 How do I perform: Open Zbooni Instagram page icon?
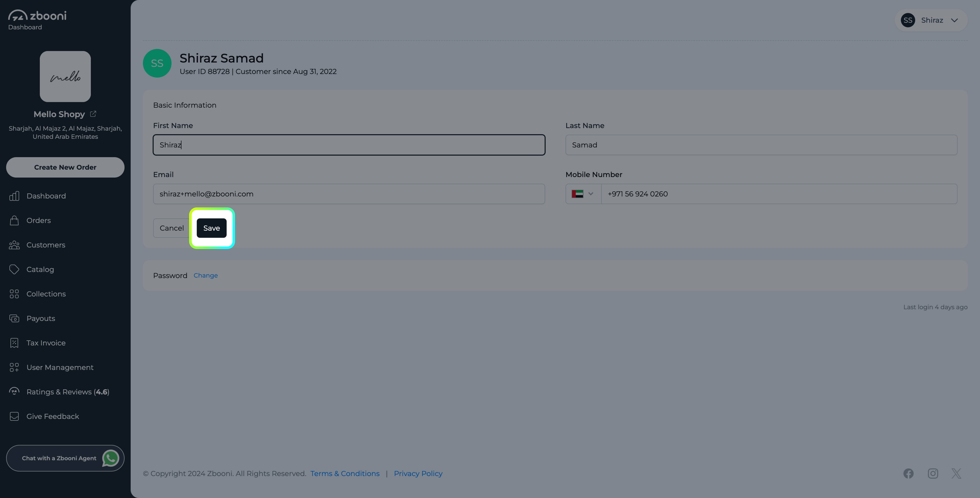click(933, 473)
